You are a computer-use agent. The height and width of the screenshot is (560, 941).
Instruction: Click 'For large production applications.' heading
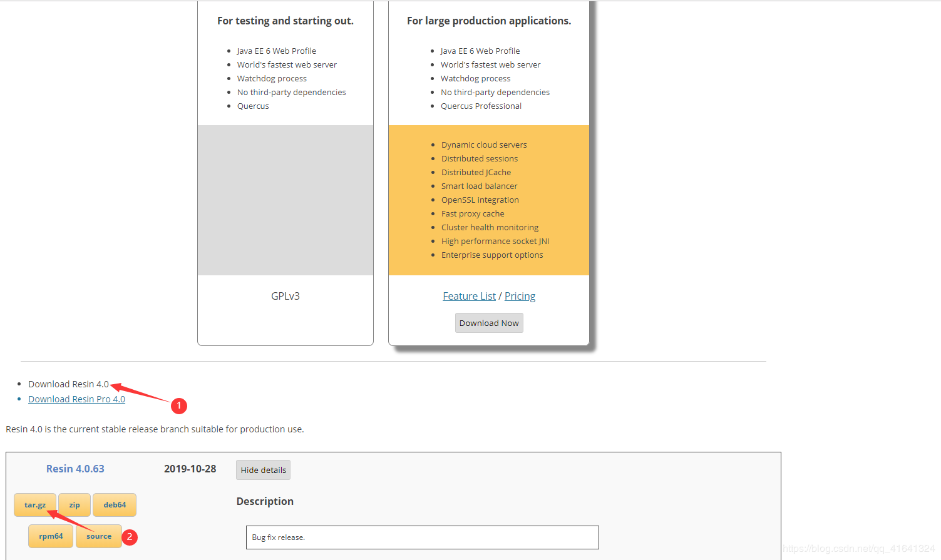(489, 21)
